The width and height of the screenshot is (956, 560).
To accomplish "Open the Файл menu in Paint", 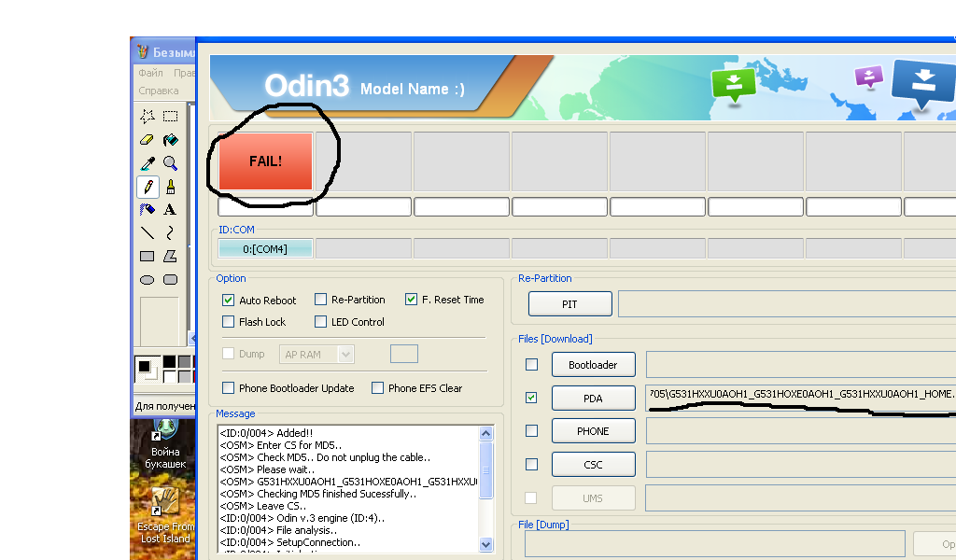I will pos(150,73).
